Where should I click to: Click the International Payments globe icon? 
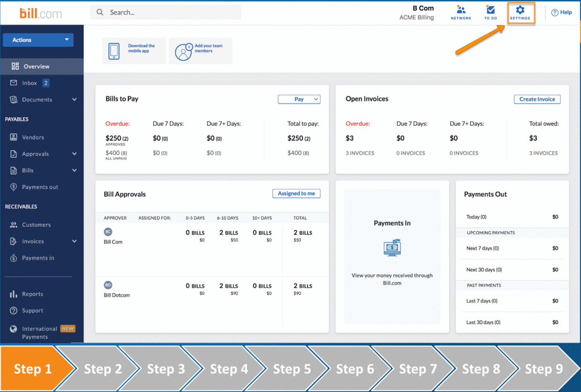tap(14, 329)
